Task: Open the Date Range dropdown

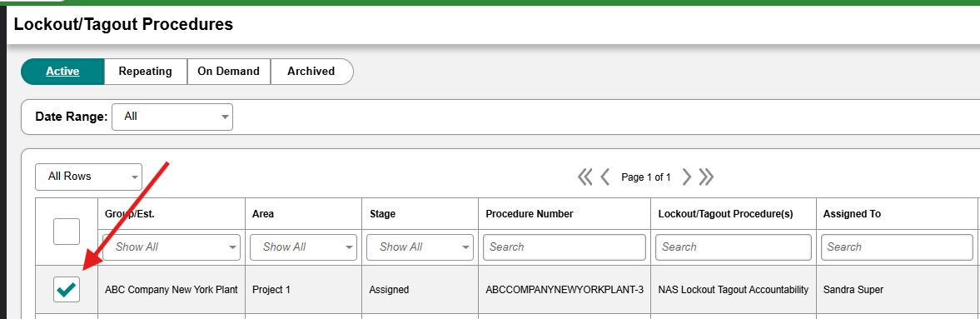Action: pos(172,117)
